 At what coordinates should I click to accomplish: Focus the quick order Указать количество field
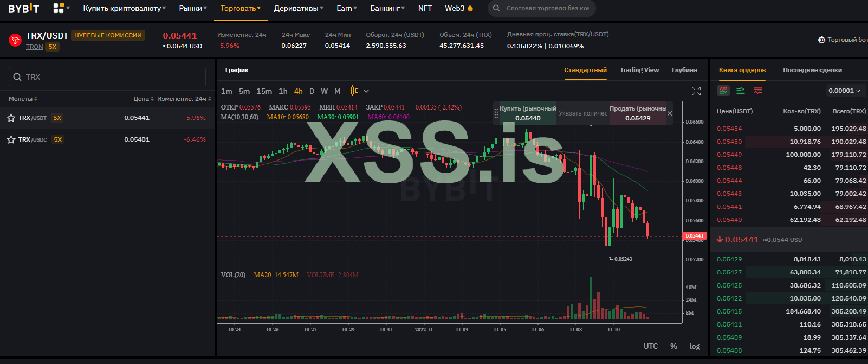583,113
